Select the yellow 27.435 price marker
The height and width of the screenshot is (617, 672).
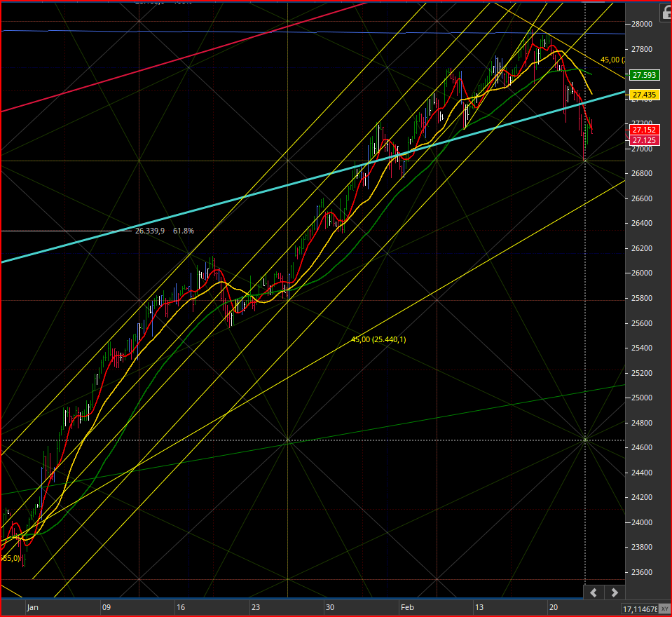(x=644, y=95)
